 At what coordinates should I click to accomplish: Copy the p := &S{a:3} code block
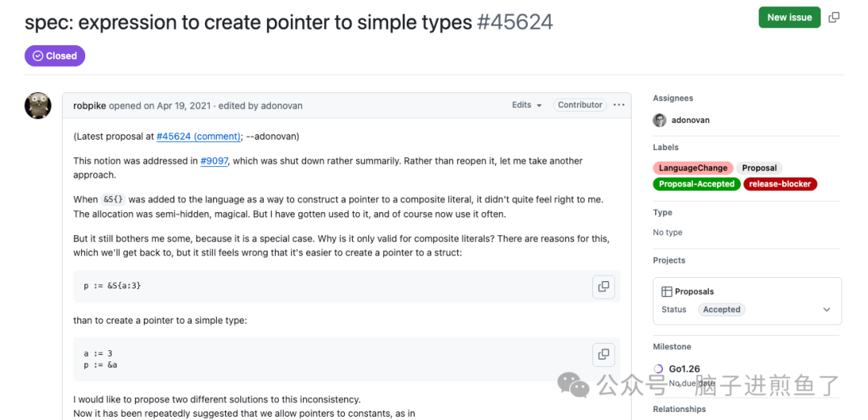(x=603, y=286)
